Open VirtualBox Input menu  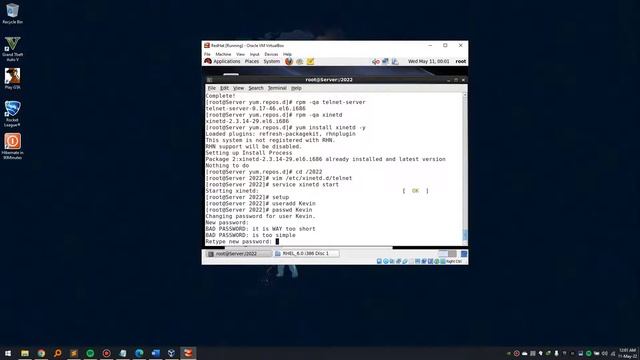pos(255,54)
